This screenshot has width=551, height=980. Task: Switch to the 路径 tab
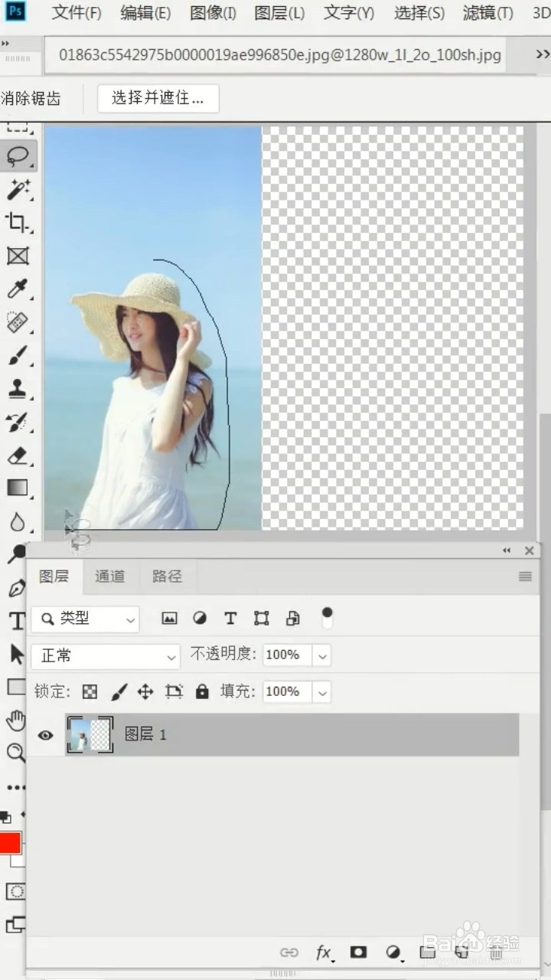pyautogui.click(x=167, y=577)
